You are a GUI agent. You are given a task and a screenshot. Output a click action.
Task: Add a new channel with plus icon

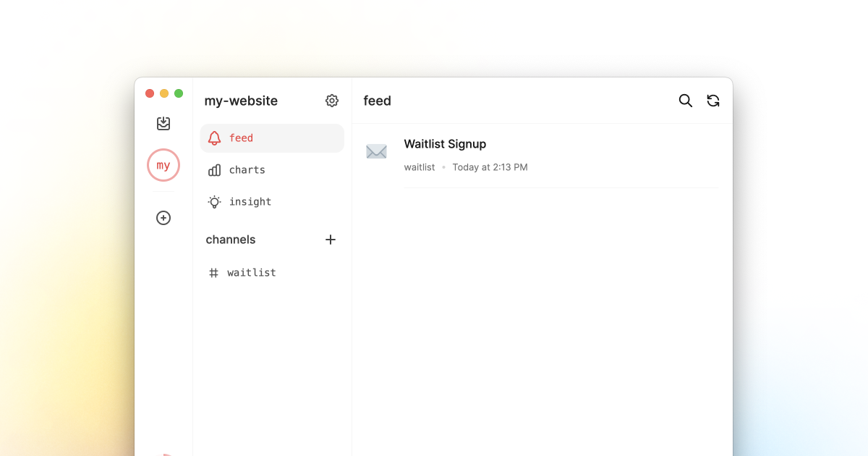(x=331, y=240)
